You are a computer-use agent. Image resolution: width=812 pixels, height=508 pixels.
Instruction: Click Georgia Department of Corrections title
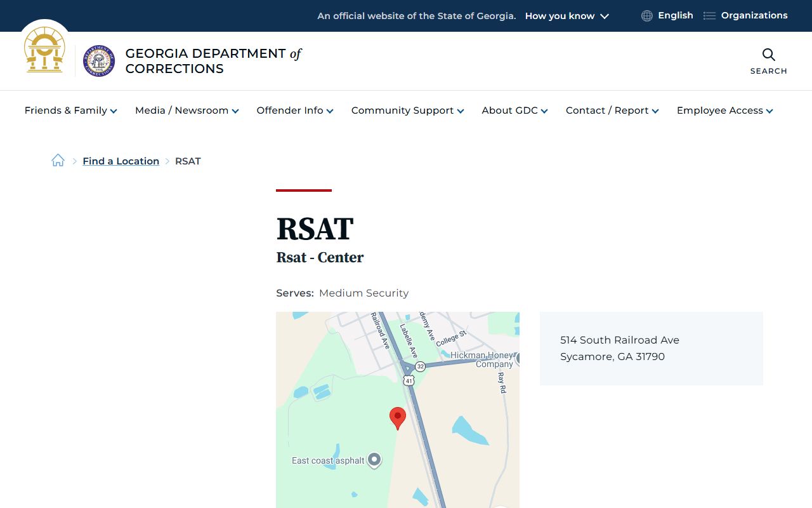tap(213, 61)
